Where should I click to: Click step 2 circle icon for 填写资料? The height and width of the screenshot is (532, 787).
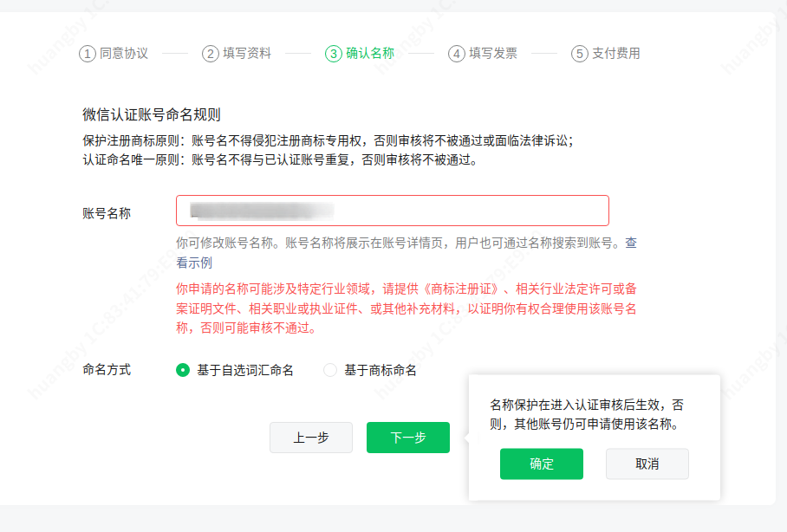click(x=211, y=54)
